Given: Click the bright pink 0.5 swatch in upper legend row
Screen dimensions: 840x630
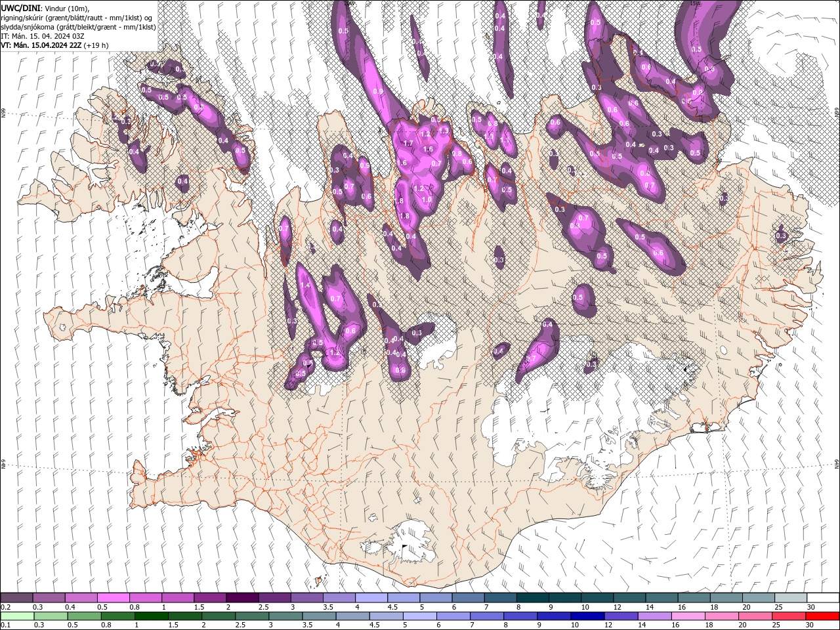Looking at the screenshot, I should [x=113, y=597].
